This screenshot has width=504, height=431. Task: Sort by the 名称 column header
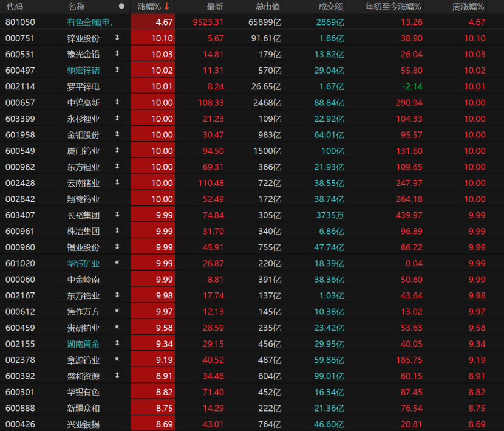[77, 7]
